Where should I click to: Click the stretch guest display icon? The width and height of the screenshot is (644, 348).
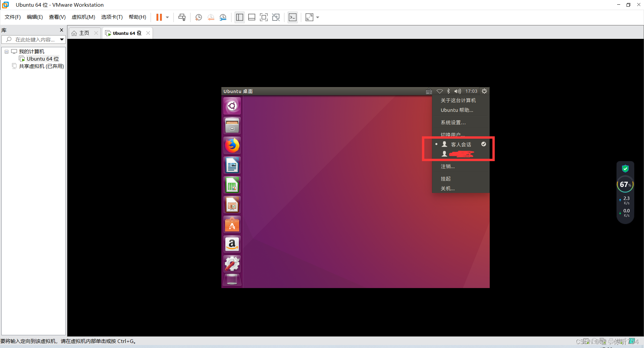tap(309, 17)
